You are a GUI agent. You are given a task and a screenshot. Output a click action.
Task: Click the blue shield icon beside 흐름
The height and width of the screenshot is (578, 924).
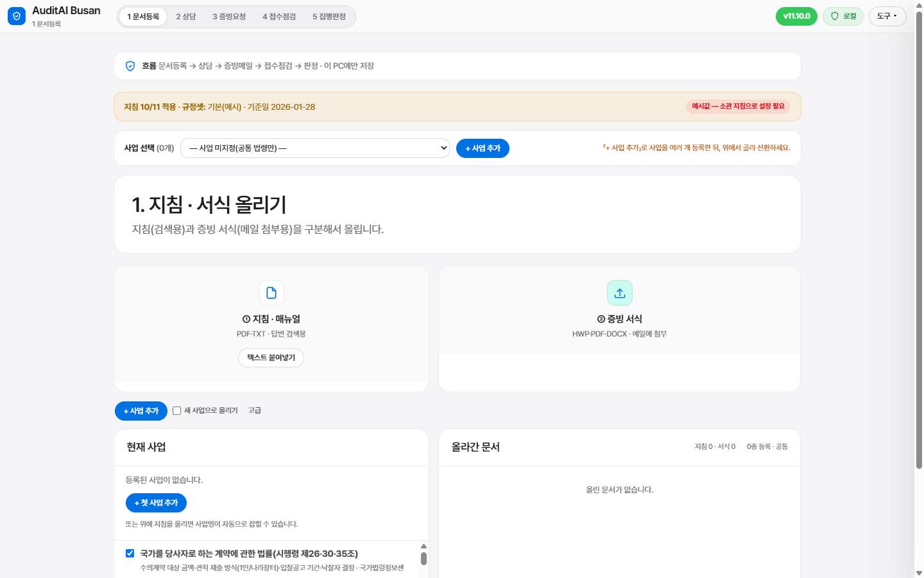pyautogui.click(x=130, y=66)
